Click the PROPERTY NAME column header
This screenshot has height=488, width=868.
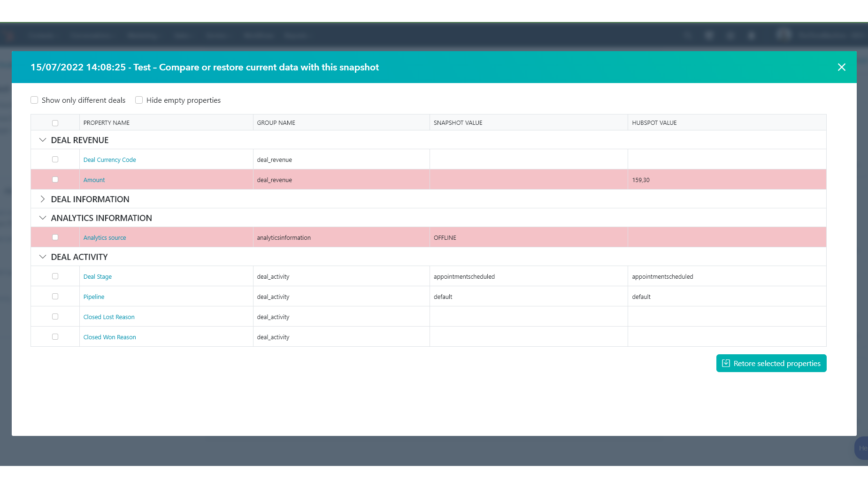pyautogui.click(x=107, y=123)
